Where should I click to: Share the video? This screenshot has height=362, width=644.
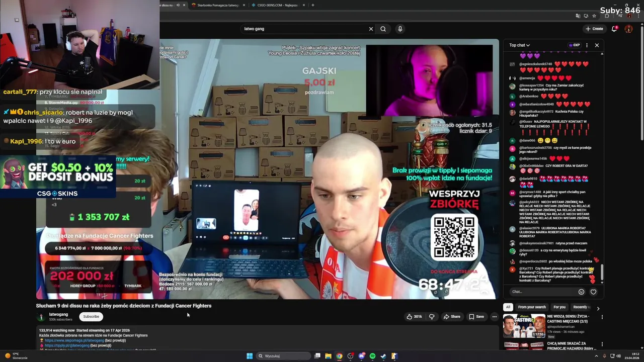point(451,317)
